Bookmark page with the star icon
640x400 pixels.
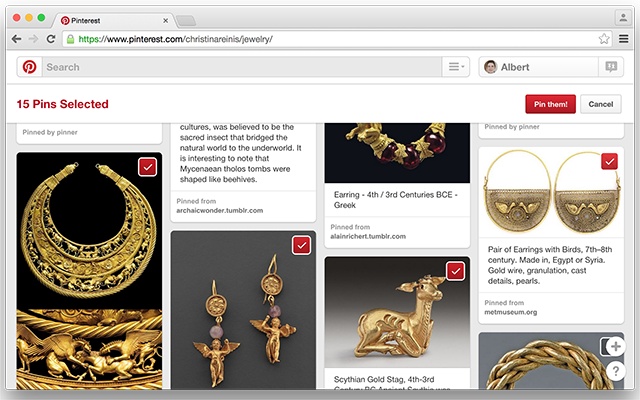pos(604,39)
